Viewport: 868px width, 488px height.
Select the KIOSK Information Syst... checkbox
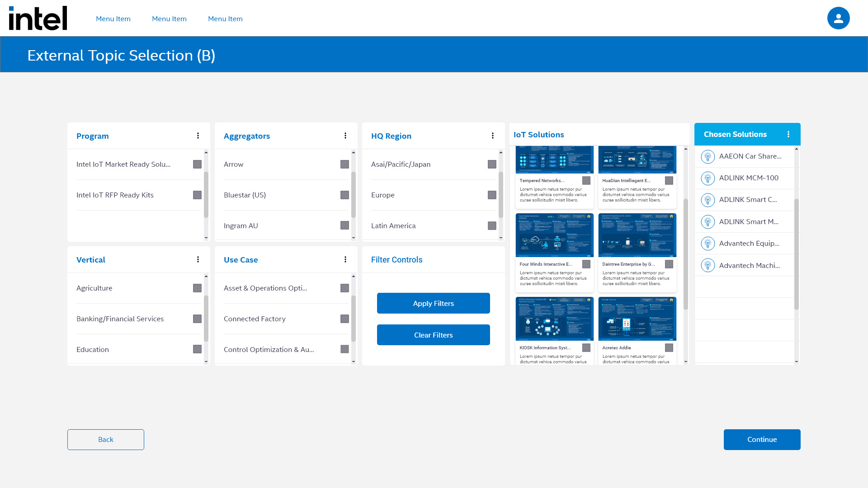coord(586,347)
